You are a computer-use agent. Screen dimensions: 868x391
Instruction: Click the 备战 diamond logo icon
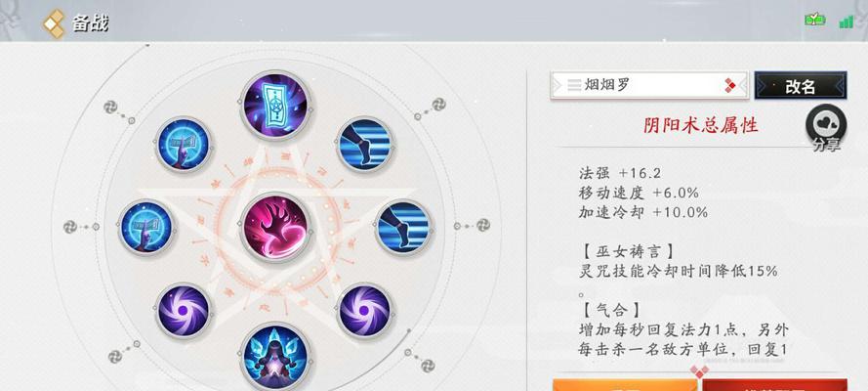tap(55, 23)
